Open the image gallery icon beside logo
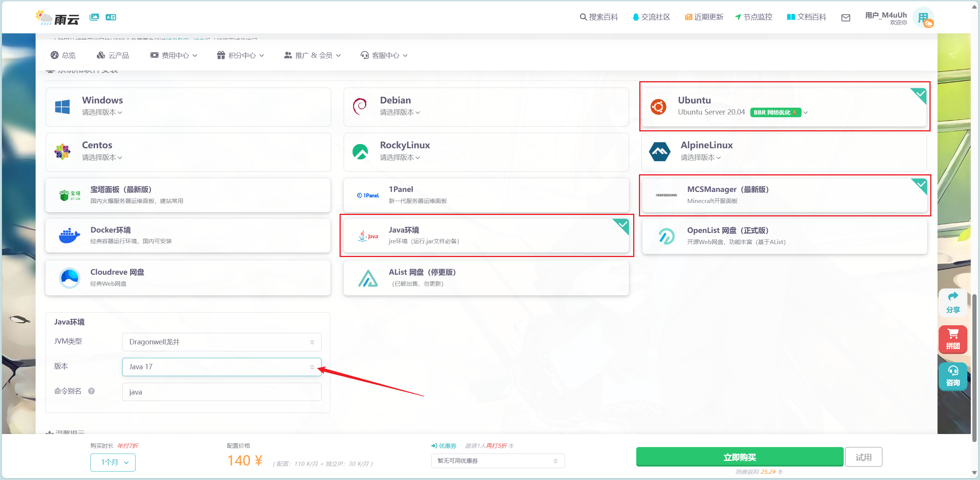 tap(94, 17)
